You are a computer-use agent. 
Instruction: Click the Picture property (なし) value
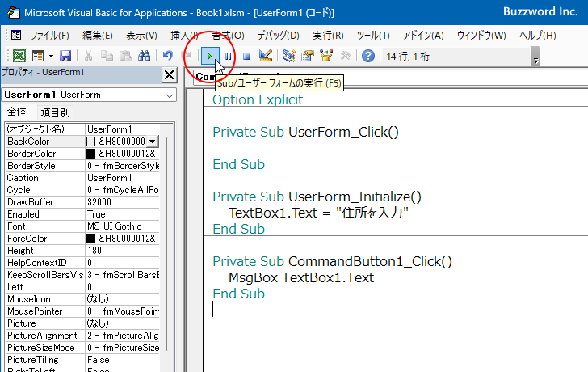click(x=122, y=323)
